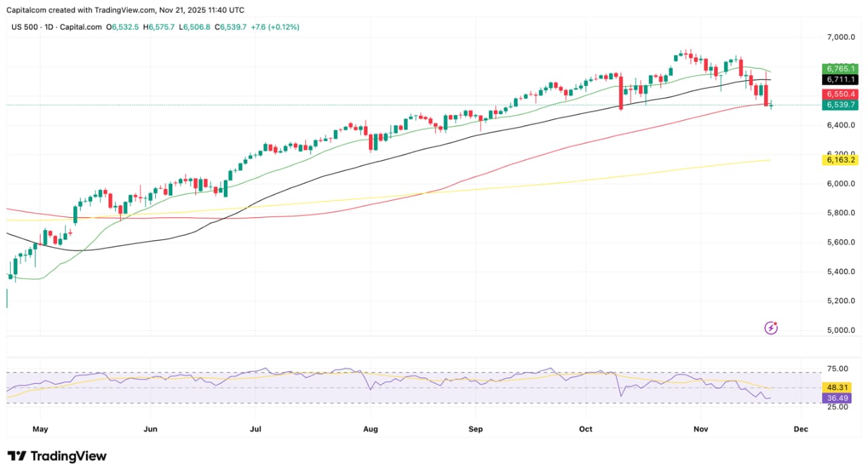Viewport: 868px width, 475px height.
Task: Select the black 6,711.1 price label
Action: tap(840, 80)
